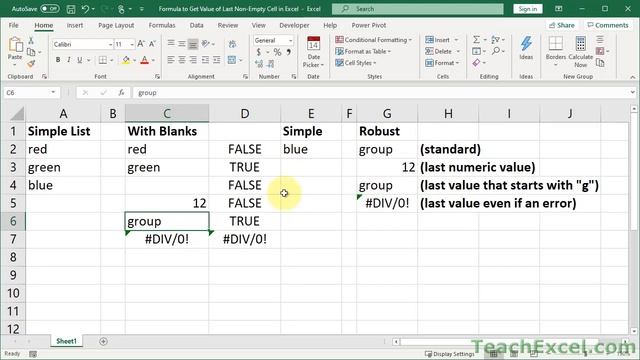Click the Share button

562,25
